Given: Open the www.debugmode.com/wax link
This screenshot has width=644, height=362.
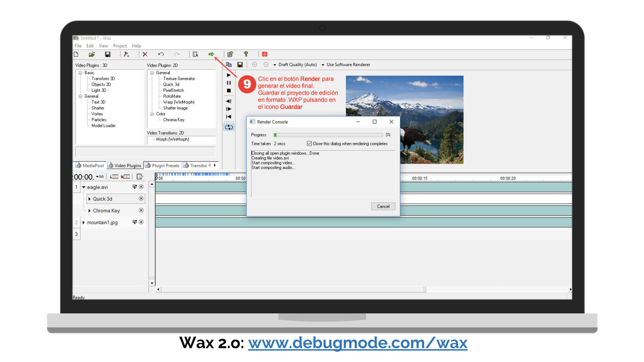Looking at the screenshot, I should pyautogui.click(x=358, y=343).
